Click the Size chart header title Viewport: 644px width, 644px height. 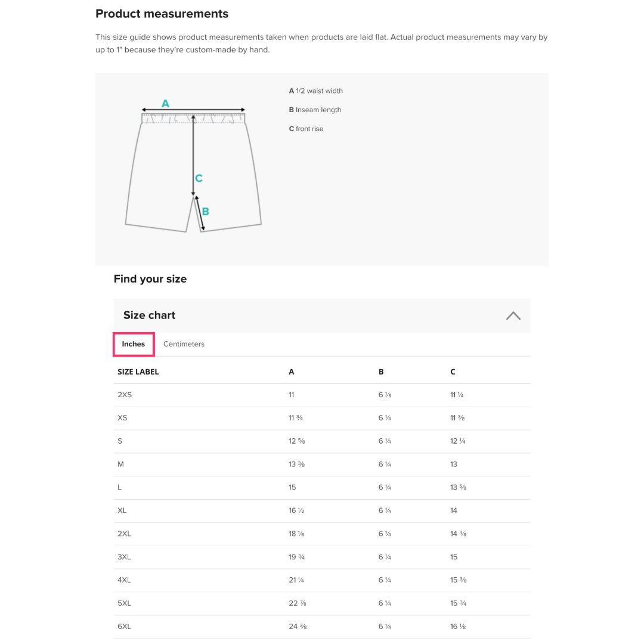click(149, 315)
